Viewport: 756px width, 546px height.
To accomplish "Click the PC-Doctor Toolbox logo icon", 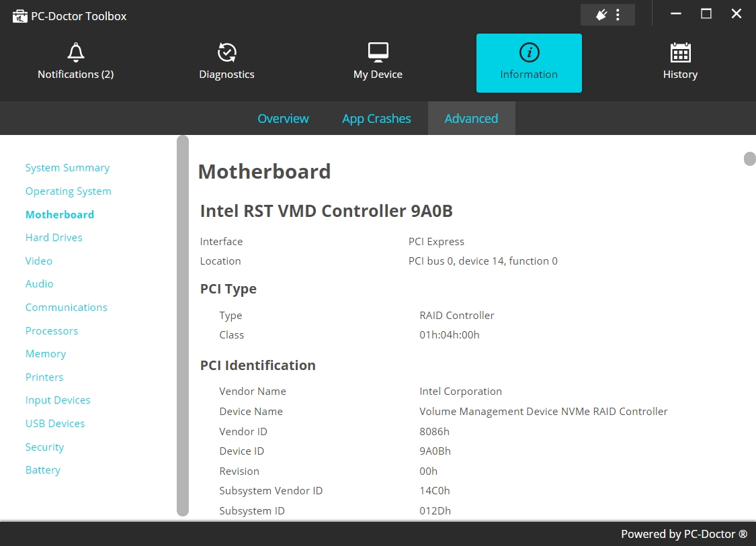I will 19,16.
